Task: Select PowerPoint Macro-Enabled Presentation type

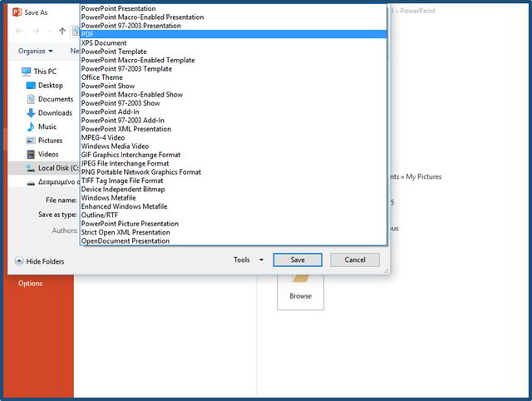Action: pos(234,17)
